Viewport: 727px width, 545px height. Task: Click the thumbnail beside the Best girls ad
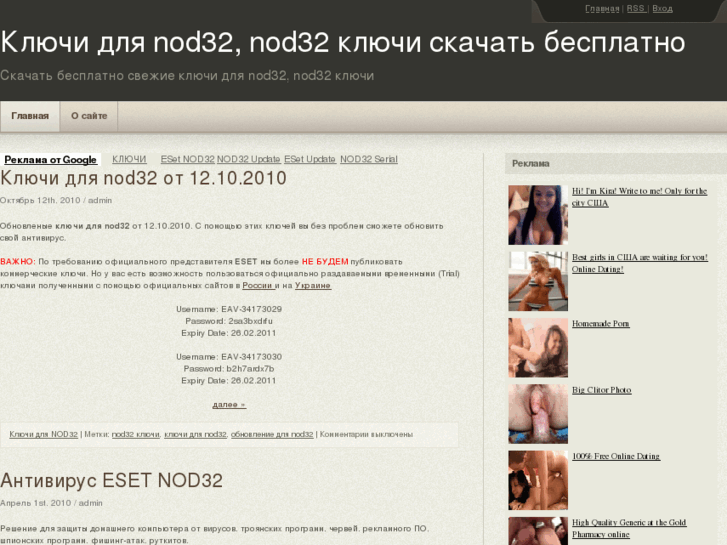tap(538, 281)
